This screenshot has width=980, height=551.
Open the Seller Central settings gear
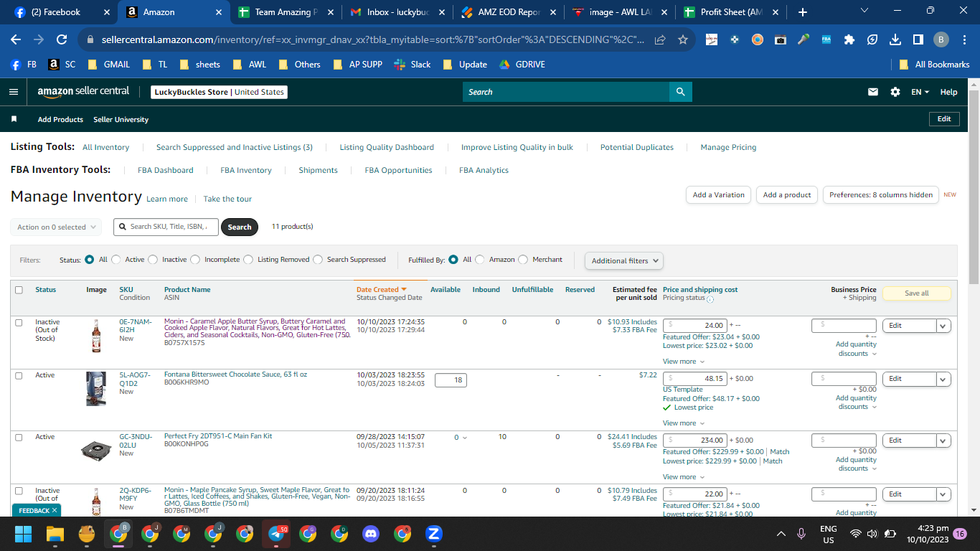click(x=895, y=92)
